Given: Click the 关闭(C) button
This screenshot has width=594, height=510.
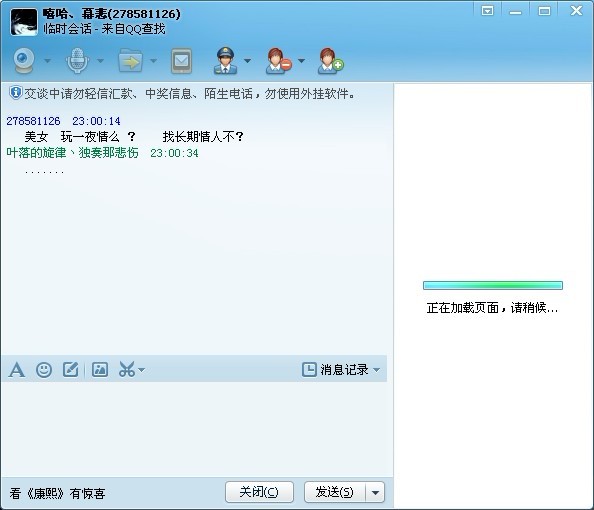Looking at the screenshot, I should click(x=259, y=492).
